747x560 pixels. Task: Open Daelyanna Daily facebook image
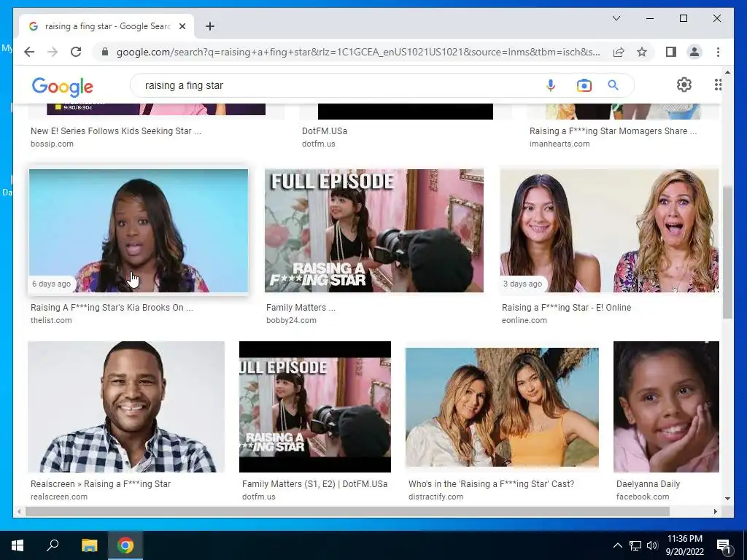667,407
